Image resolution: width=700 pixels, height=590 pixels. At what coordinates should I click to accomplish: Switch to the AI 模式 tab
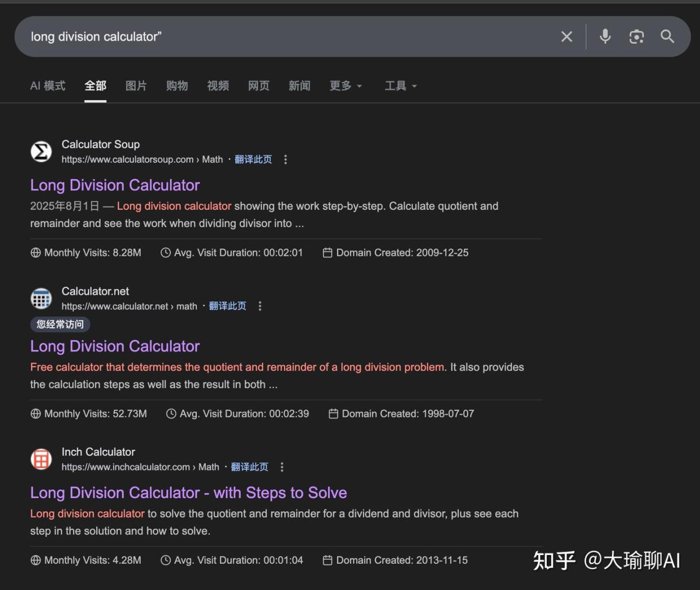click(x=48, y=86)
